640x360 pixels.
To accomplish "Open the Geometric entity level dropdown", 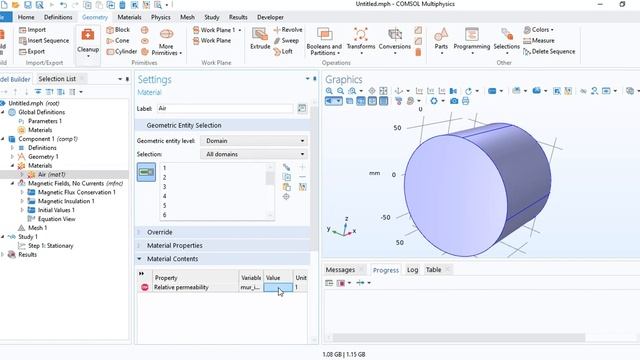I will pos(254,141).
